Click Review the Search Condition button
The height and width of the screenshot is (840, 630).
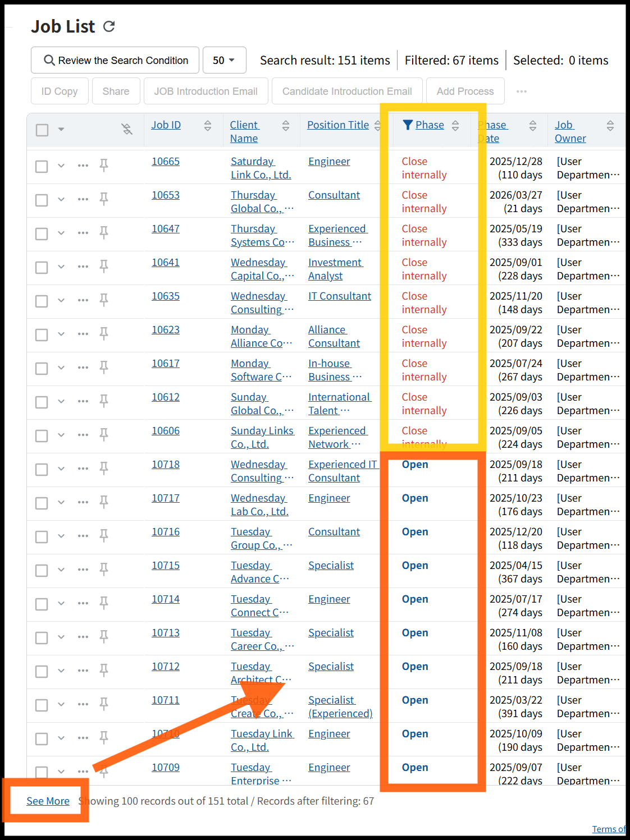pos(115,60)
